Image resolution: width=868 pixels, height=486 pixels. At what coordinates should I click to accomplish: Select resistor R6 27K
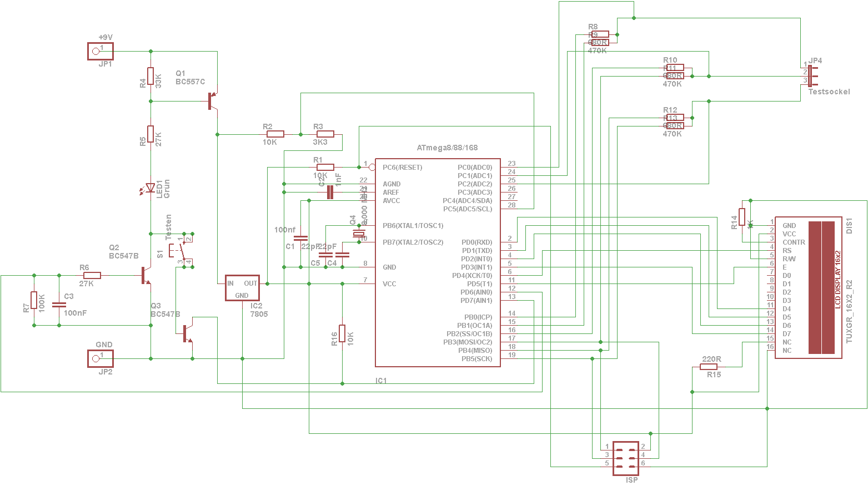click(x=92, y=275)
